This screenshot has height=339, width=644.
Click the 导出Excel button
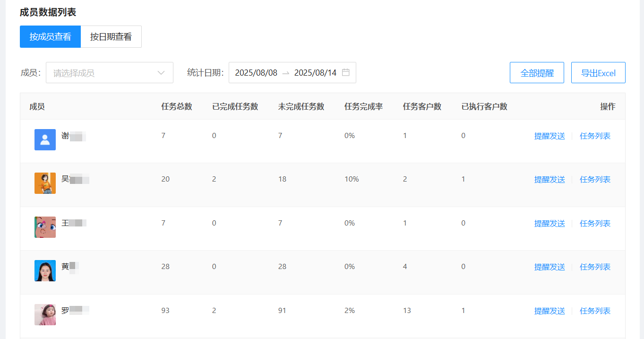pos(598,73)
